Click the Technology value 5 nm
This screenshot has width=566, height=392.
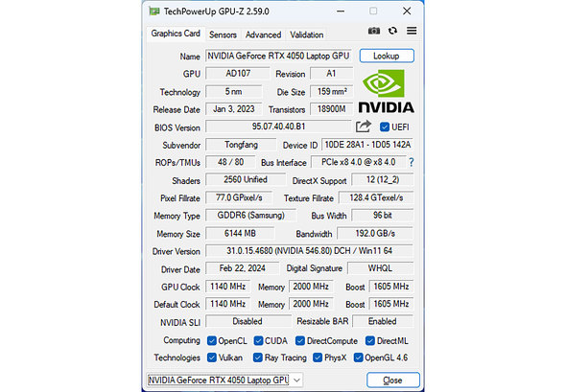click(x=233, y=92)
